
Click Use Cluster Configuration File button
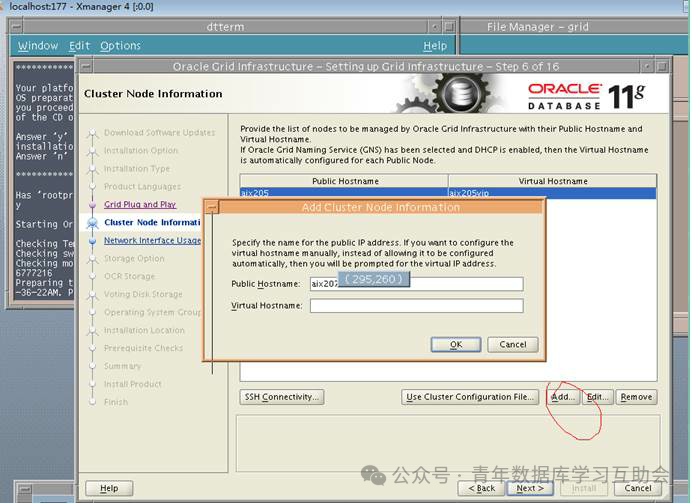point(470,397)
